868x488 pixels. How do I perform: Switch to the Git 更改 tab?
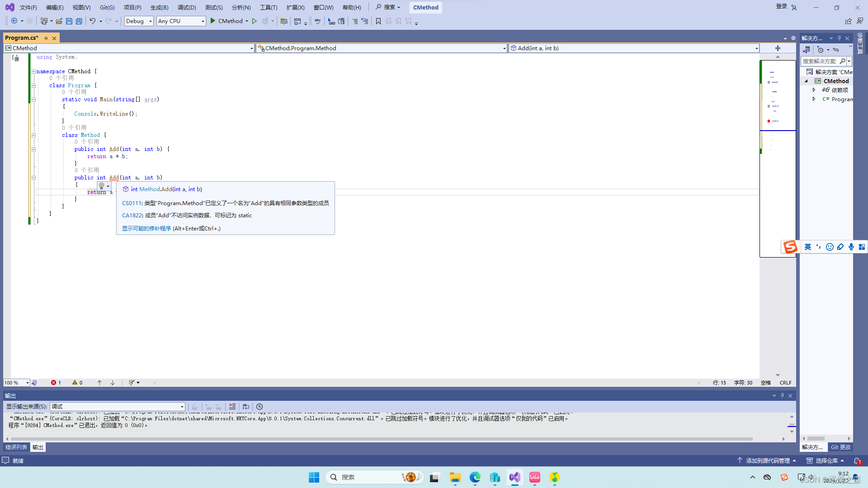(x=841, y=447)
